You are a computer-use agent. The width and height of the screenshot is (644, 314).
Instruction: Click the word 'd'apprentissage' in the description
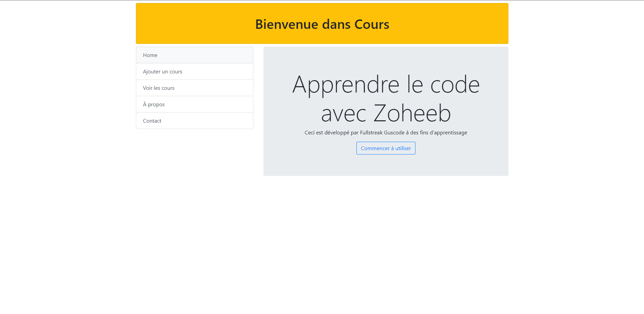click(448, 133)
